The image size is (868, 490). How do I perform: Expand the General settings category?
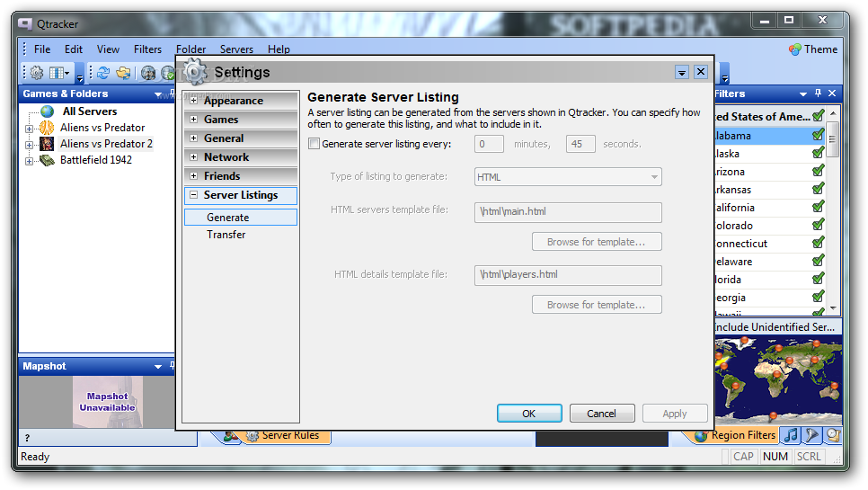[194, 138]
